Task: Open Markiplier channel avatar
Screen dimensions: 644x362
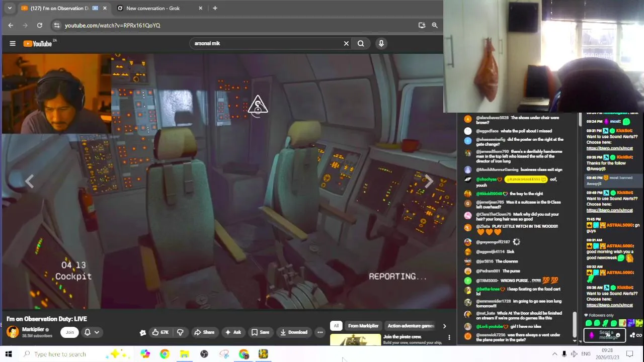Action: coord(13,332)
